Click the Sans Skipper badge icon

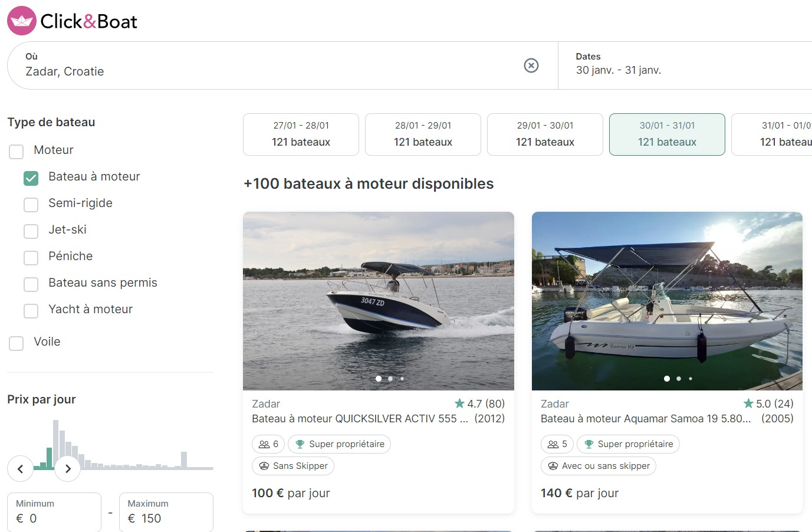coord(264,466)
